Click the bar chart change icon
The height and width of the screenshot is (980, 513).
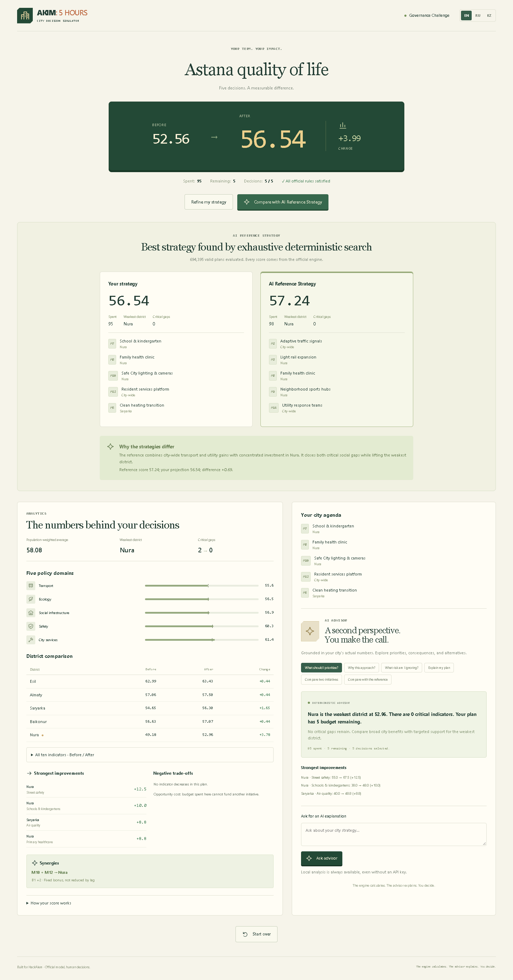(343, 125)
